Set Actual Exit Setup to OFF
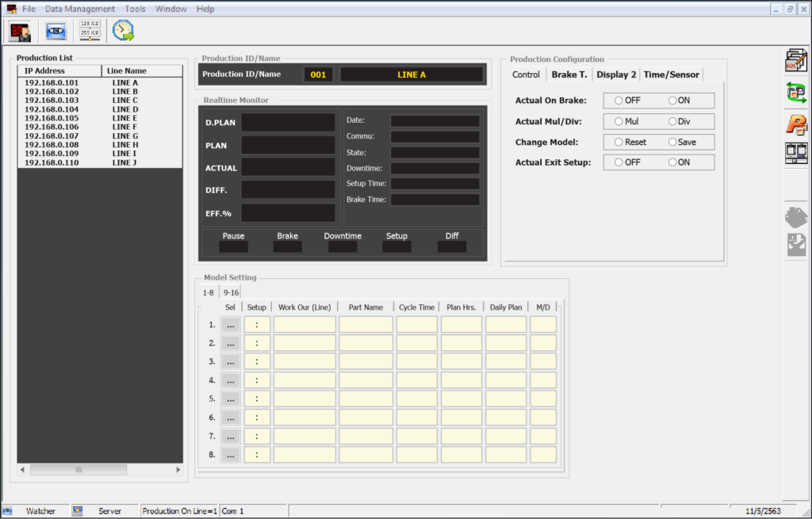This screenshot has height=519, width=812. pos(619,162)
